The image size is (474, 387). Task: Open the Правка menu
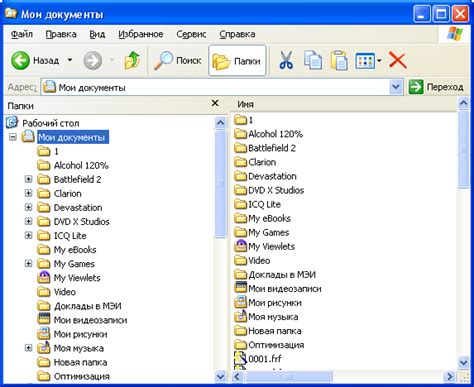point(61,34)
